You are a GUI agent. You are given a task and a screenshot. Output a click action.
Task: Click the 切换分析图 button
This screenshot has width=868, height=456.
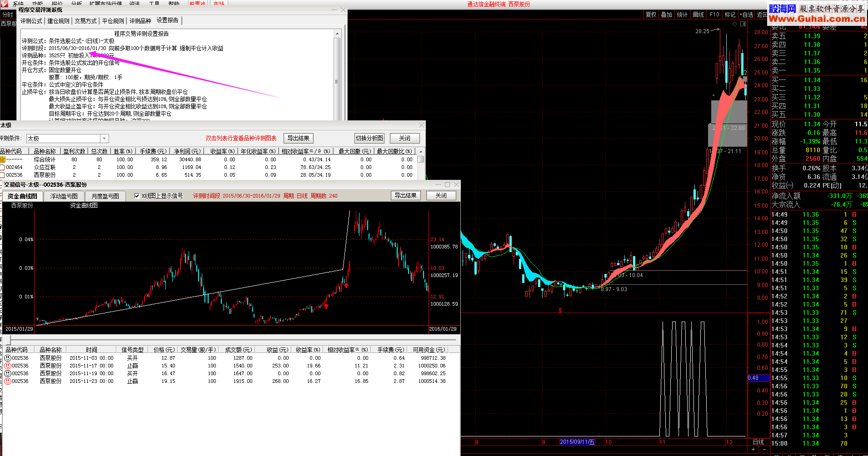tap(369, 138)
